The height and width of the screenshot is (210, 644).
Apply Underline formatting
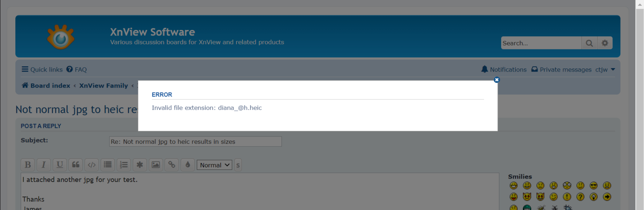[x=60, y=165]
